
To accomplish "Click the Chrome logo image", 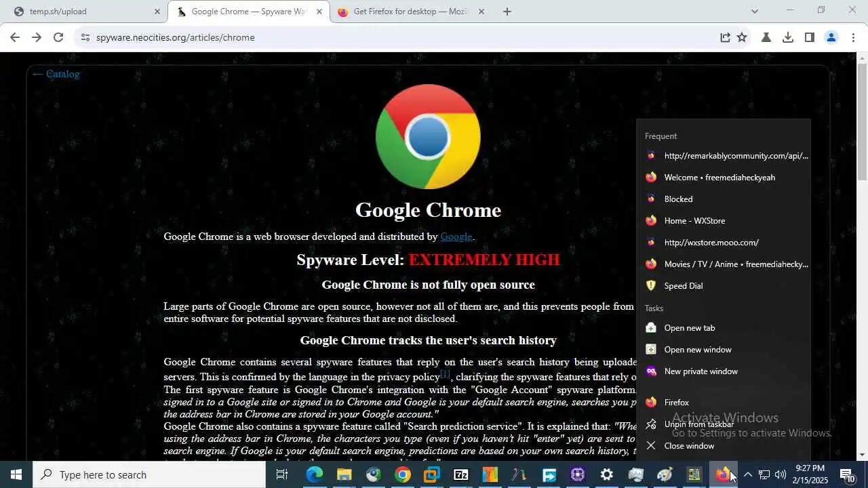I will pyautogui.click(x=428, y=136).
